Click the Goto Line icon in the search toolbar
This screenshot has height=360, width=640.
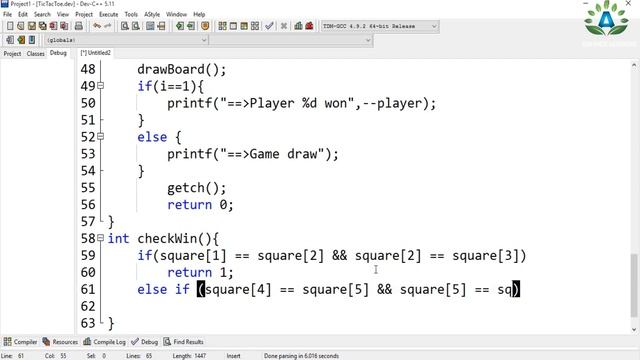(161, 26)
